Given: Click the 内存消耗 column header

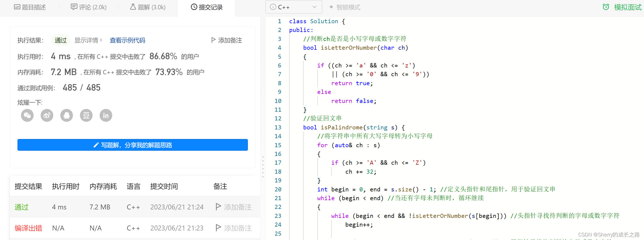Looking at the screenshot, I should click(103, 186).
